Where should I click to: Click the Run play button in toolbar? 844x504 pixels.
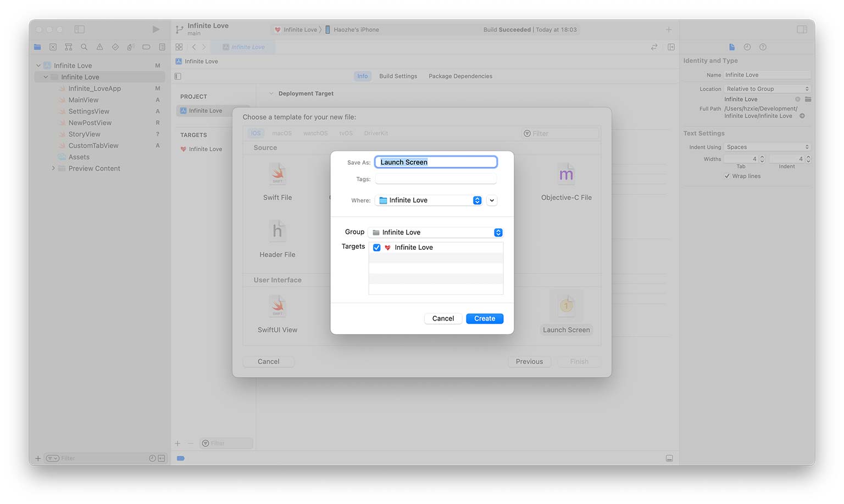156,29
